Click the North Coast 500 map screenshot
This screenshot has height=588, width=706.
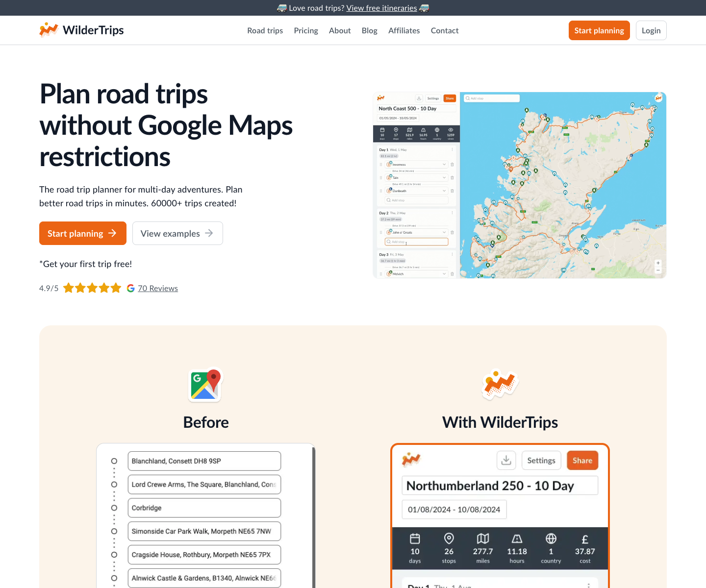pyautogui.click(x=520, y=185)
